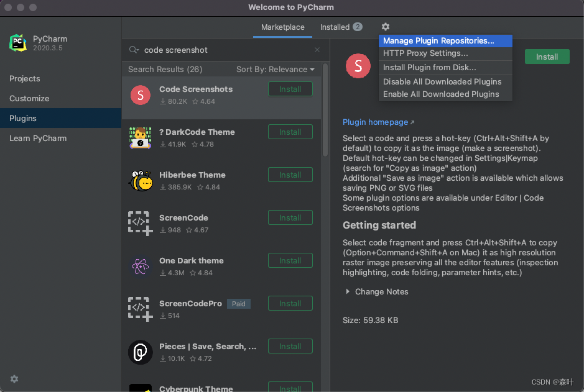Click the Code Screenshots plugin icon
Viewport: 584px width, 392px height.
(x=141, y=95)
